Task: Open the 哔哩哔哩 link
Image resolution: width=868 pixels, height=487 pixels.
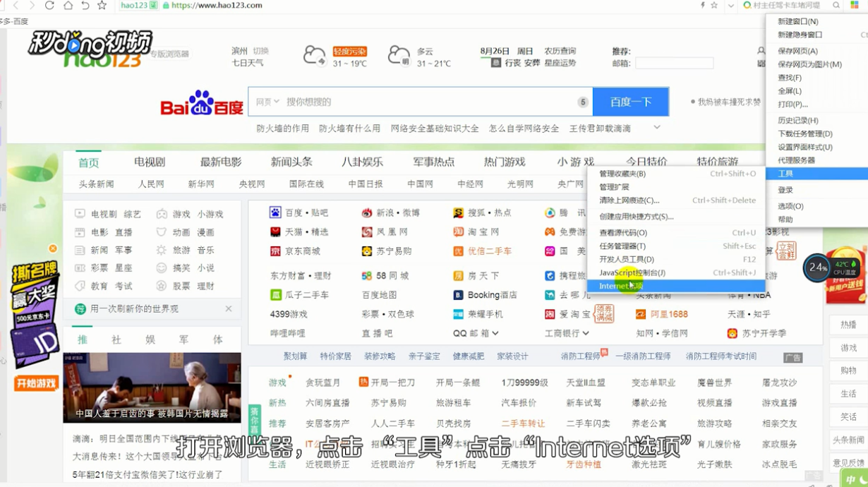Action: coord(288,333)
